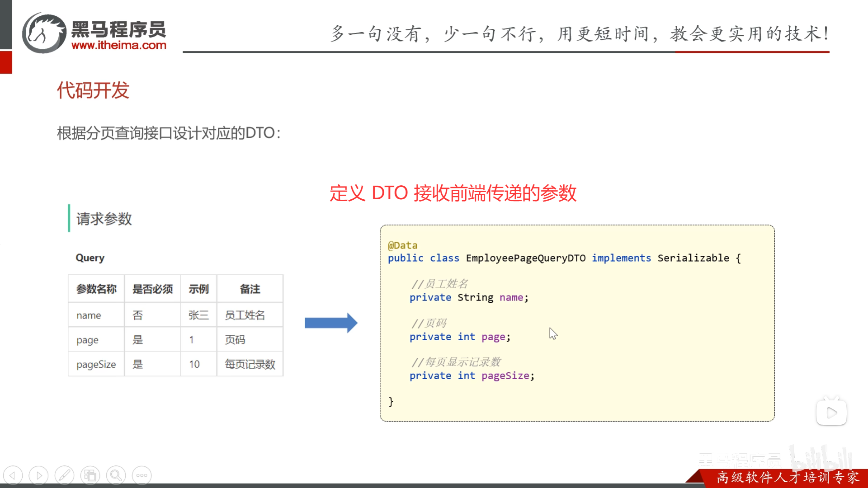The height and width of the screenshot is (488, 868).
Task: Select the pen annotation tool
Action: 64,475
